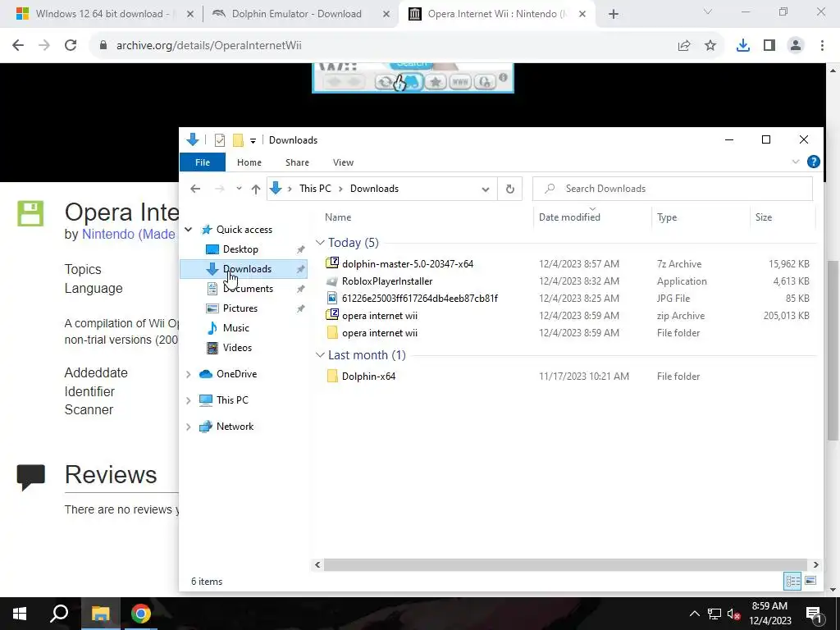Open Chrome three-dot menu
The width and height of the screenshot is (840, 630).
(822, 46)
